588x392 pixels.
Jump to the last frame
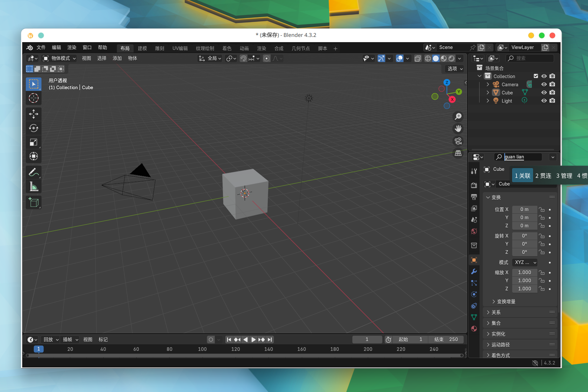click(270, 340)
